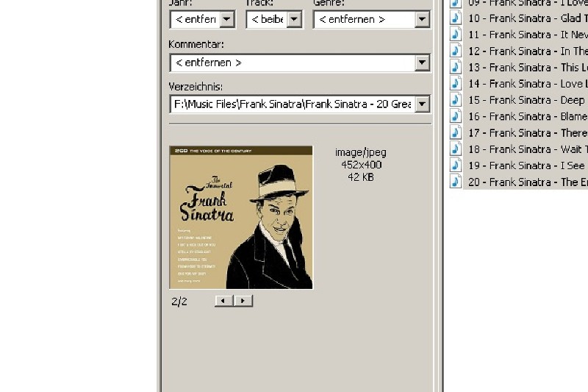This screenshot has height=392, width=588.
Task: Click into the Kommentar text field
Action: click(293, 63)
